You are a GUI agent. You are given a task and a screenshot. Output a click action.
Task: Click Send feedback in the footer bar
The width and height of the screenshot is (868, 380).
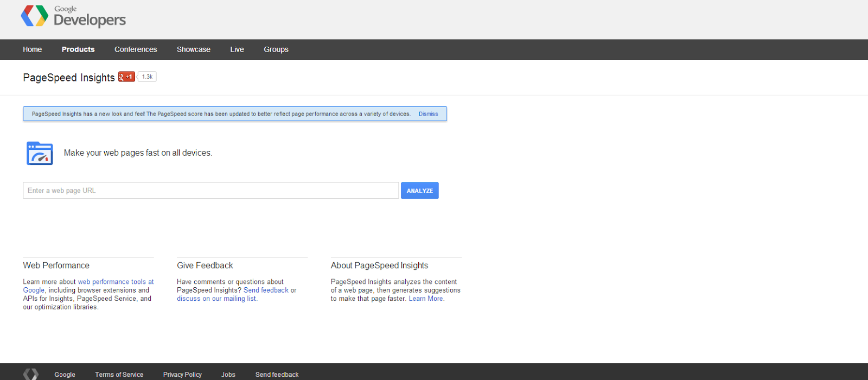point(277,375)
